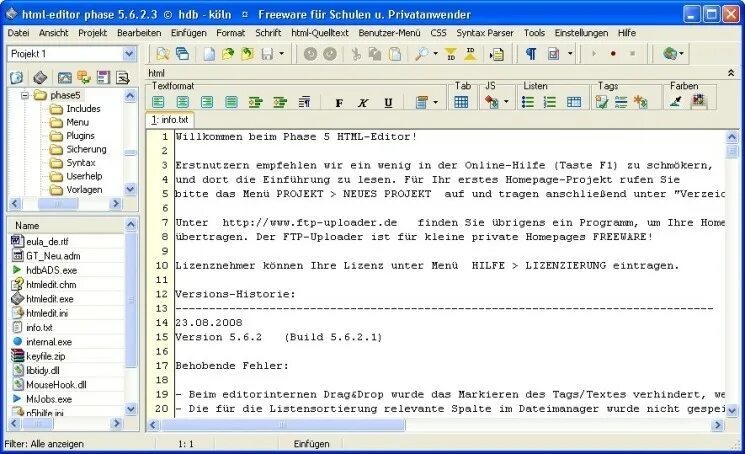This screenshot has height=454, width=745.
Task: Open the dropdown arrow next to save icon
Action: tap(282, 54)
